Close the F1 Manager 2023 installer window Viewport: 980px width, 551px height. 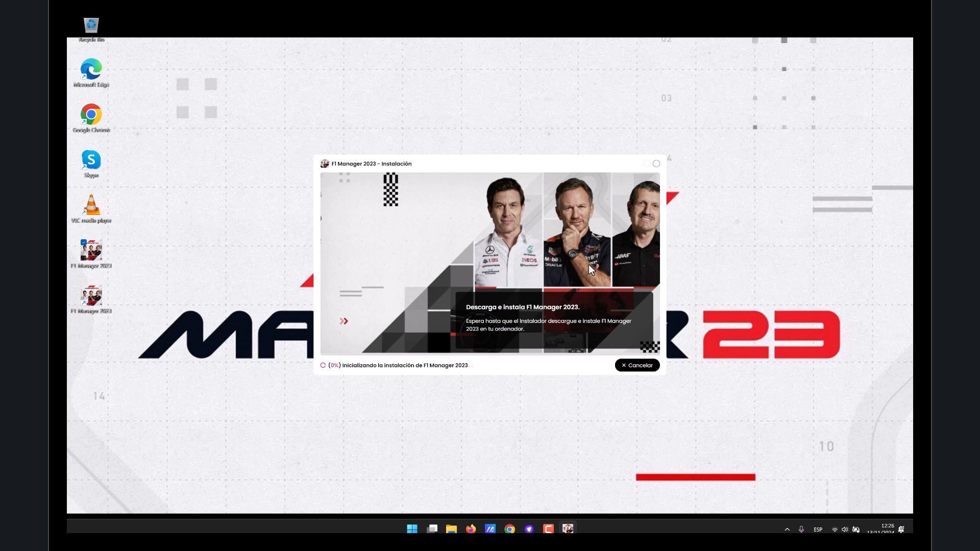(x=656, y=164)
